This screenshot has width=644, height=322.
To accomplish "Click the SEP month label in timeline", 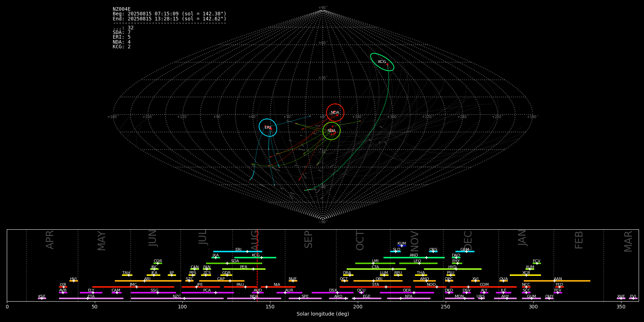I will 308,239.
